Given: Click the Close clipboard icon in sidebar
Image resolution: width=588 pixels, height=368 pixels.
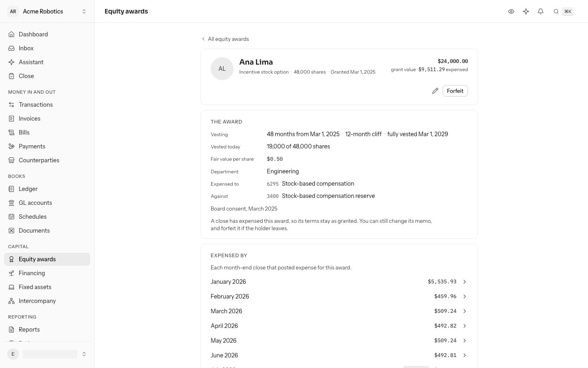Looking at the screenshot, I should pos(11,76).
